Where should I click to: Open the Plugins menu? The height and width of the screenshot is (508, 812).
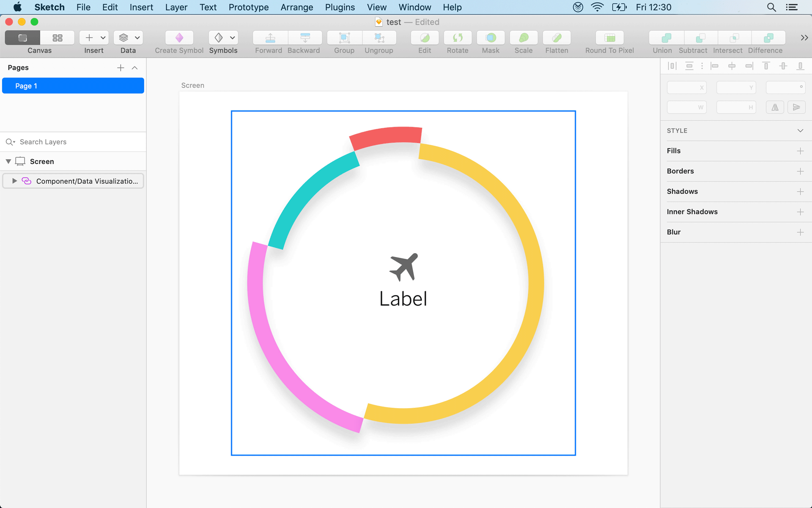340,7
